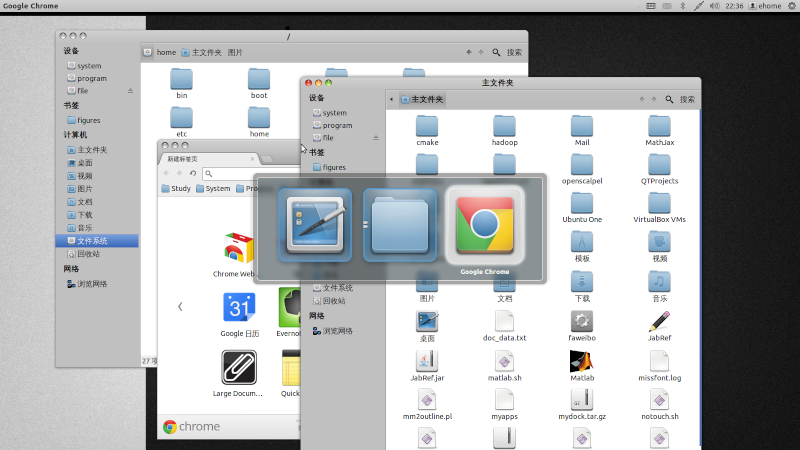The image size is (800, 450).
Task: Open the JabRef.jar file
Action: [427, 366]
